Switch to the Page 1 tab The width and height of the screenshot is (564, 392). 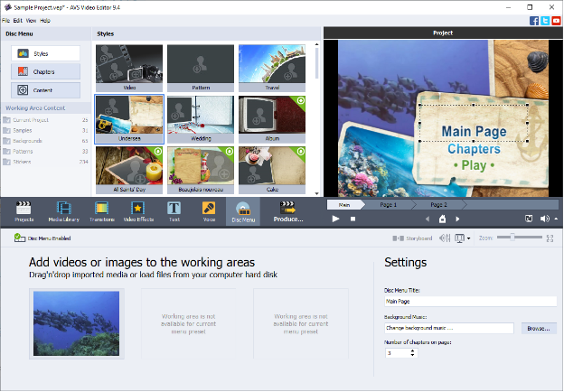click(388, 205)
